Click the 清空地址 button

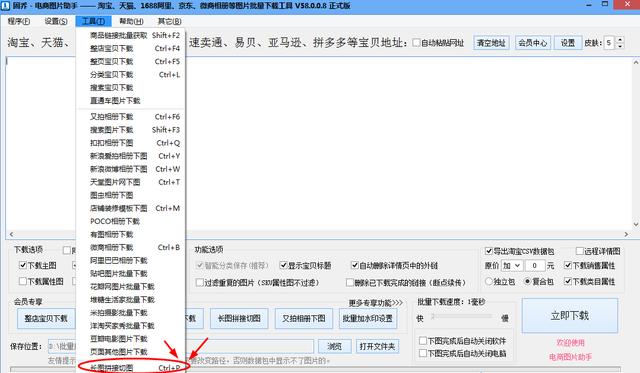pyautogui.click(x=491, y=42)
